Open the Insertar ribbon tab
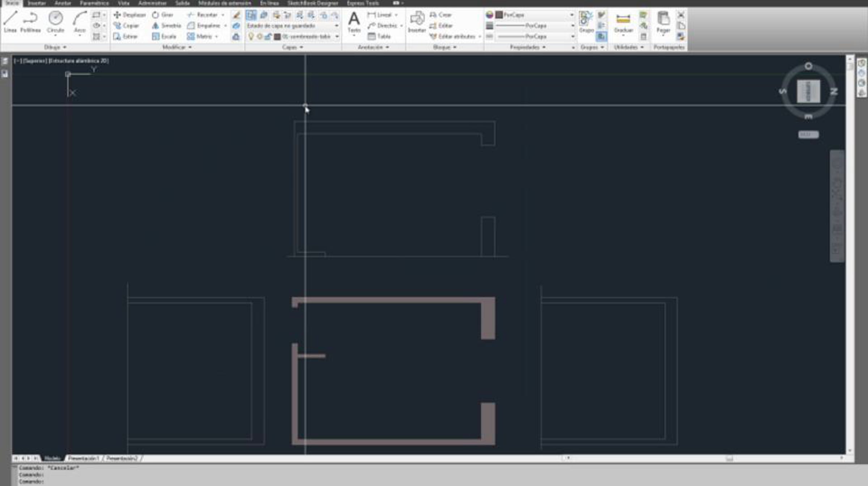This screenshot has height=486, width=868. (x=37, y=3)
